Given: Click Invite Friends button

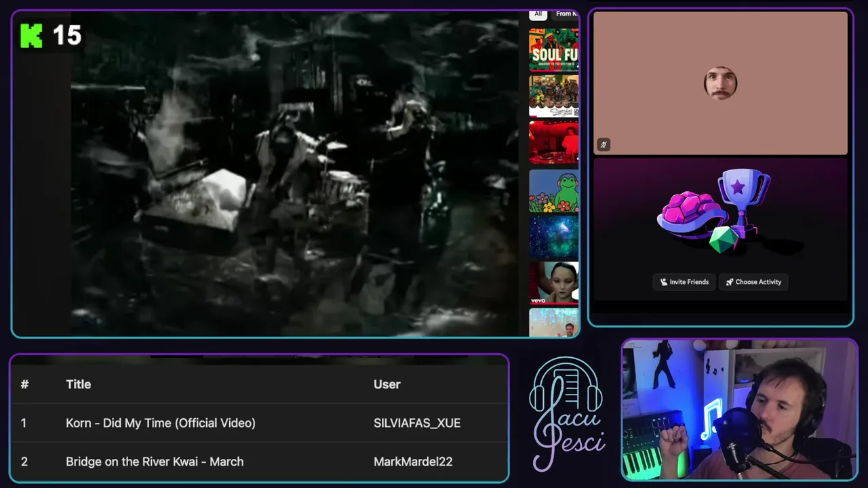Looking at the screenshot, I should point(684,282).
